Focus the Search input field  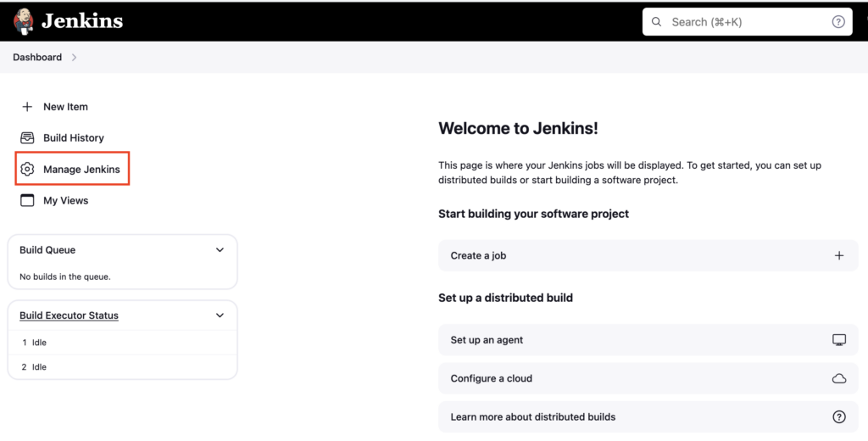[x=747, y=21]
